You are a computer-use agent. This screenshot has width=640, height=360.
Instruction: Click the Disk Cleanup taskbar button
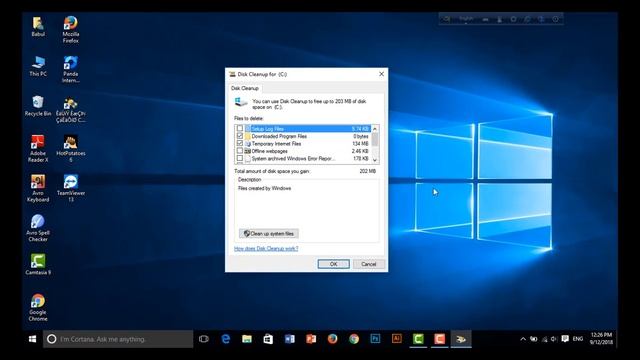[461, 339]
